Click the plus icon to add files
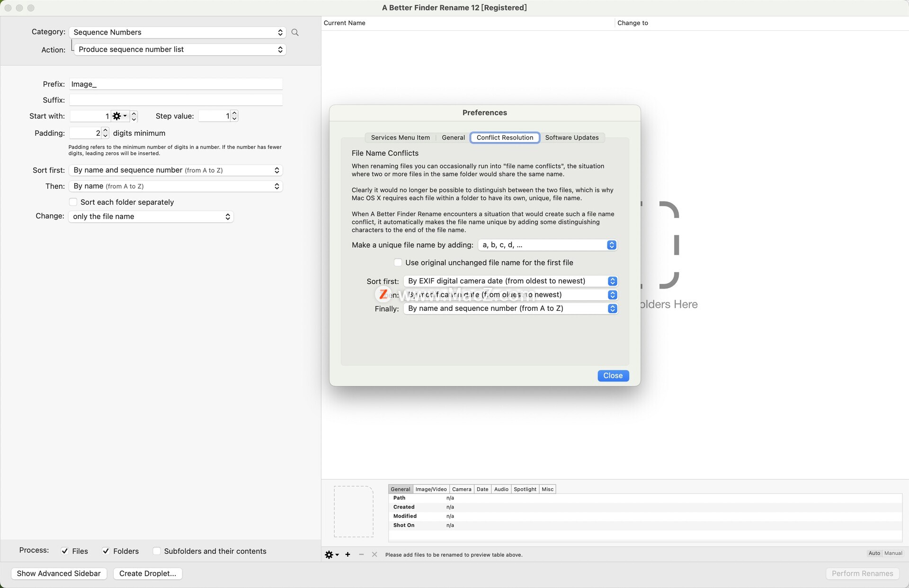Screen dimensions: 909x588 348,554
